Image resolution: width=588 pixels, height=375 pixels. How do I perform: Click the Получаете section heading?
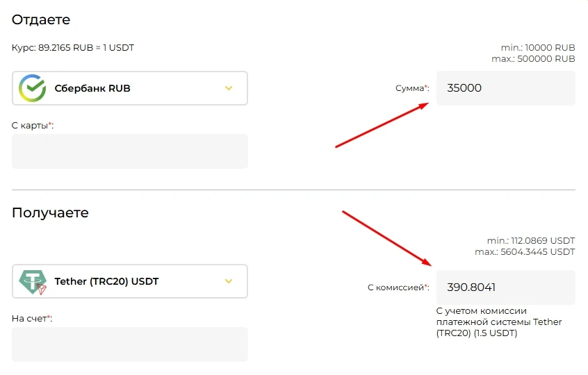[x=50, y=212]
